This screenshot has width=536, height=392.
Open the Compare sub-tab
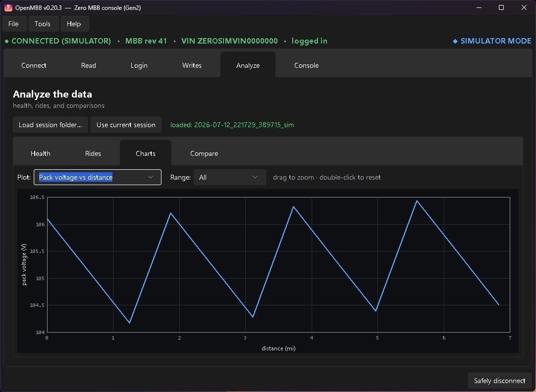(204, 153)
